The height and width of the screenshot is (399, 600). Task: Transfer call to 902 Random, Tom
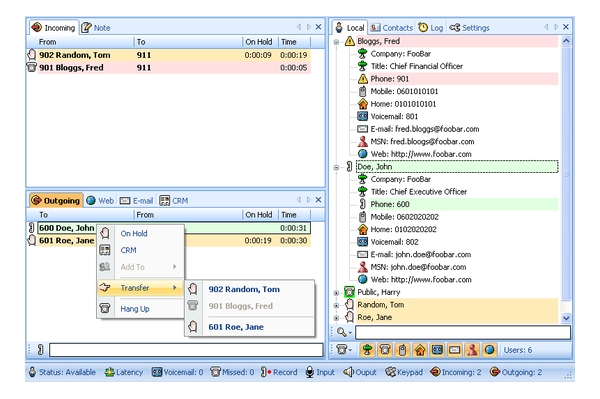tap(250, 289)
